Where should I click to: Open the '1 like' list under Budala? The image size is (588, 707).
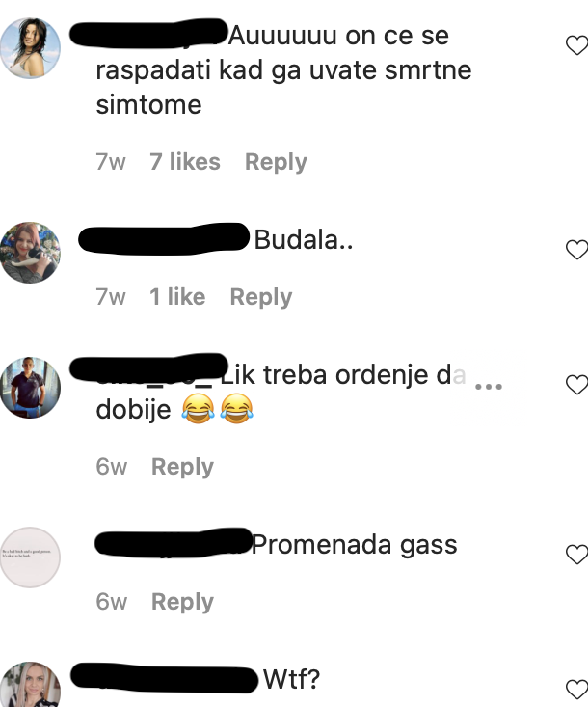pos(177,297)
